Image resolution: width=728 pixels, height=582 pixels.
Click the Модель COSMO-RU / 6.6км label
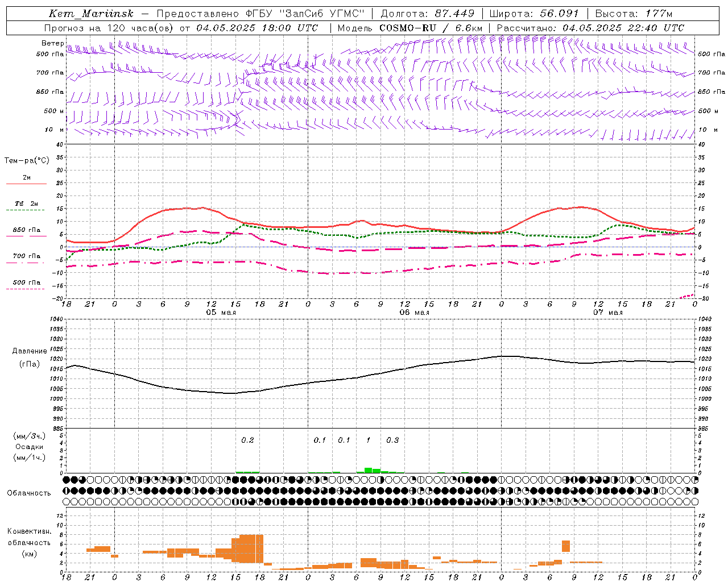[410, 28]
